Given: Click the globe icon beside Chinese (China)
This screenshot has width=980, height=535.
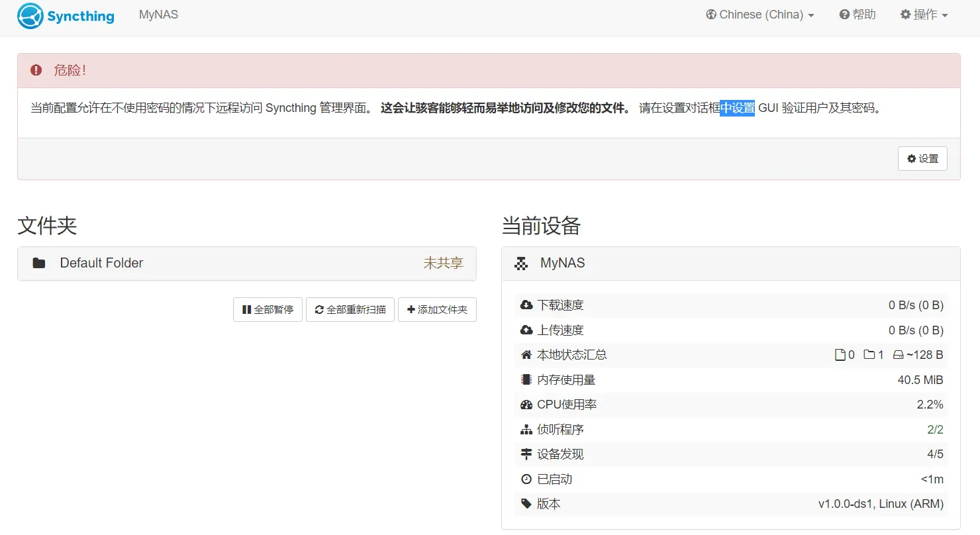Looking at the screenshot, I should pos(711,15).
